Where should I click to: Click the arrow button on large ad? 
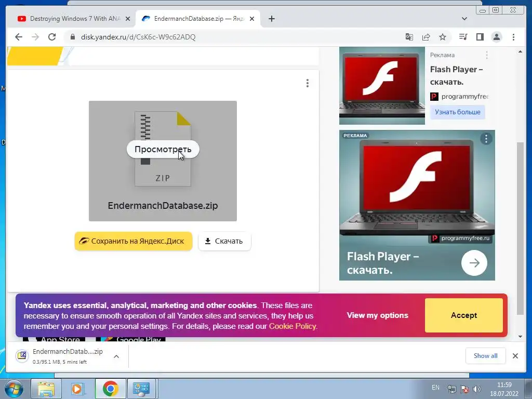474,263
